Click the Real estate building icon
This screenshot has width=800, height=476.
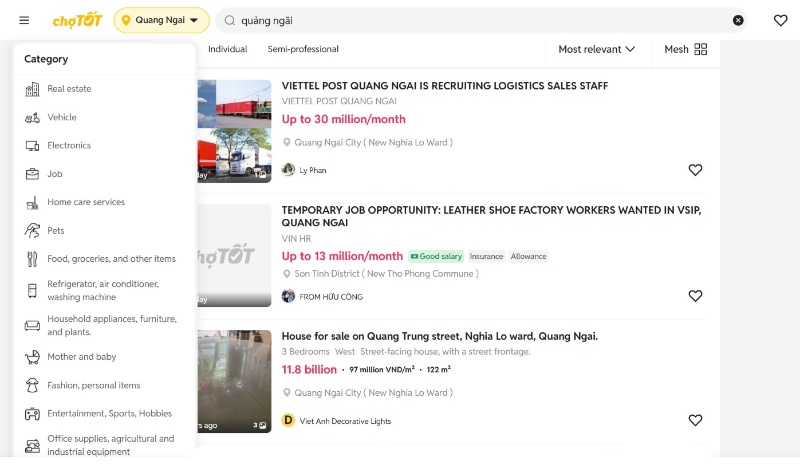[32, 89]
